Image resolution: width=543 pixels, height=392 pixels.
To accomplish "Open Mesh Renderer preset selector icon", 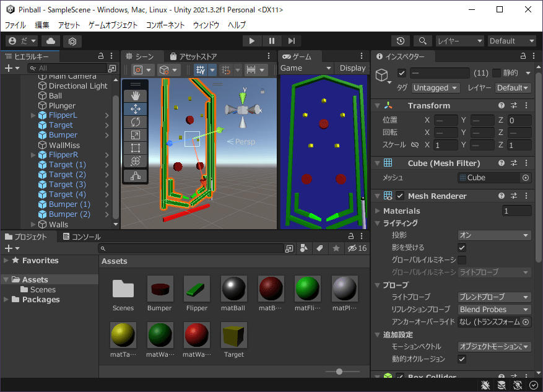I will click(x=514, y=196).
